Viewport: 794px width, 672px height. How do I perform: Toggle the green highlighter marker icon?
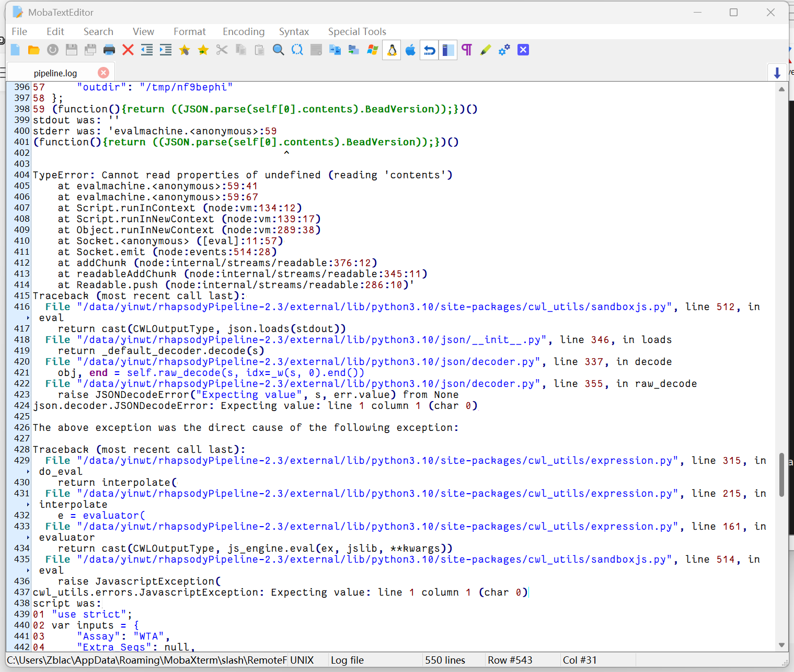tap(486, 50)
